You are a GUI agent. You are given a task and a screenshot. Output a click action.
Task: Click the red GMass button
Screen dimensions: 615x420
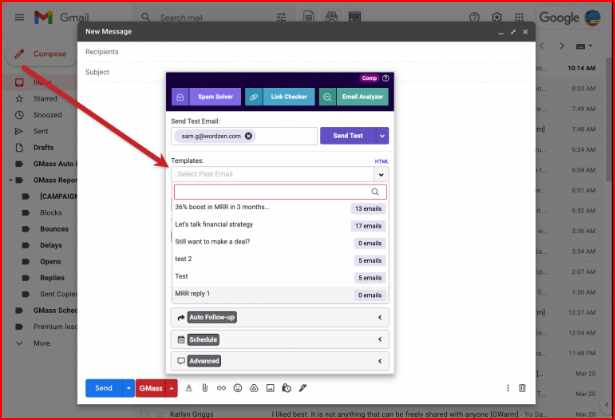click(151, 388)
